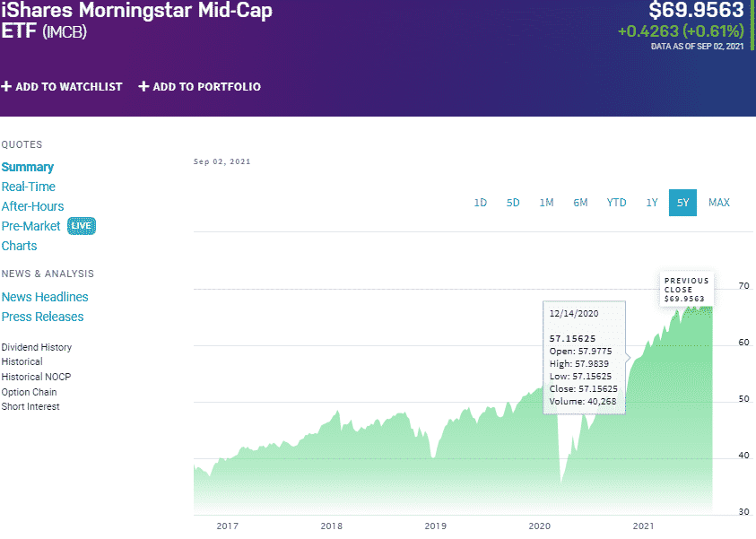The height and width of the screenshot is (539, 756).
Task: Switch chart to 6M range
Action: pos(580,203)
